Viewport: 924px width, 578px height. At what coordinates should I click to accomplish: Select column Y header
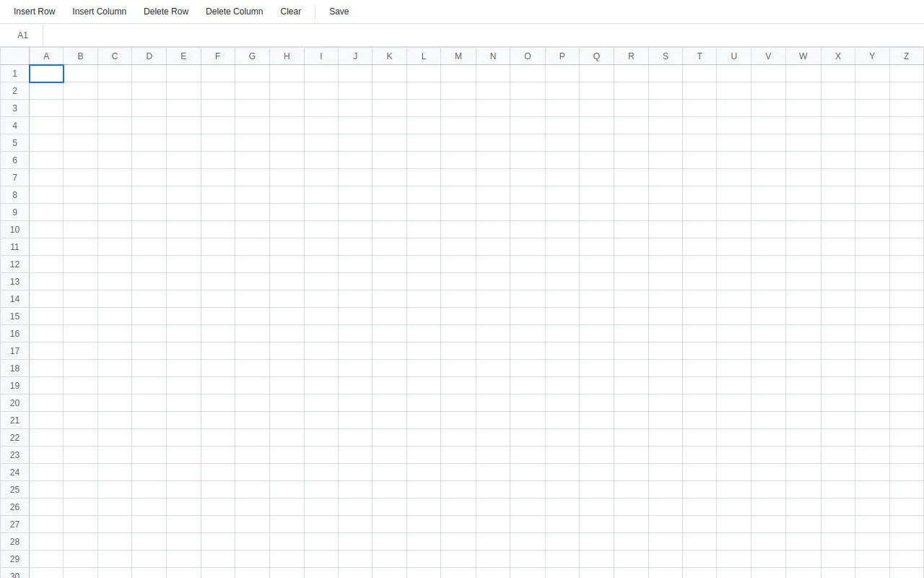[x=872, y=56]
